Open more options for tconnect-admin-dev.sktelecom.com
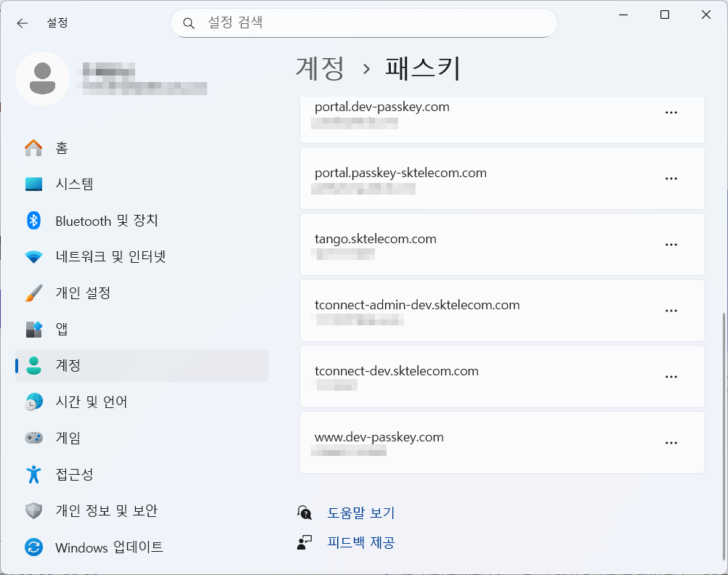Image resolution: width=728 pixels, height=575 pixels. [x=671, y=311]
